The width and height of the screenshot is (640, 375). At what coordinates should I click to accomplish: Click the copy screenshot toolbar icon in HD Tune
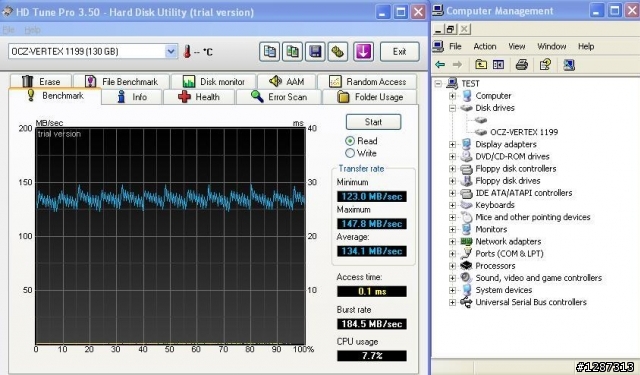click(292, 52)
